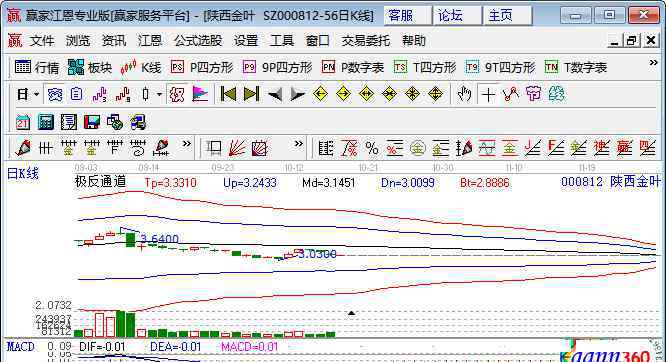Viewport: 666px width, 362px height.
Task: Open the P四方形 square tool
Action: point(202,68)
